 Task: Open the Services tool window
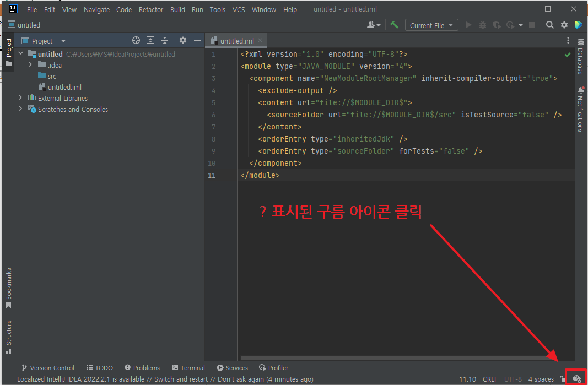[233, 368]
